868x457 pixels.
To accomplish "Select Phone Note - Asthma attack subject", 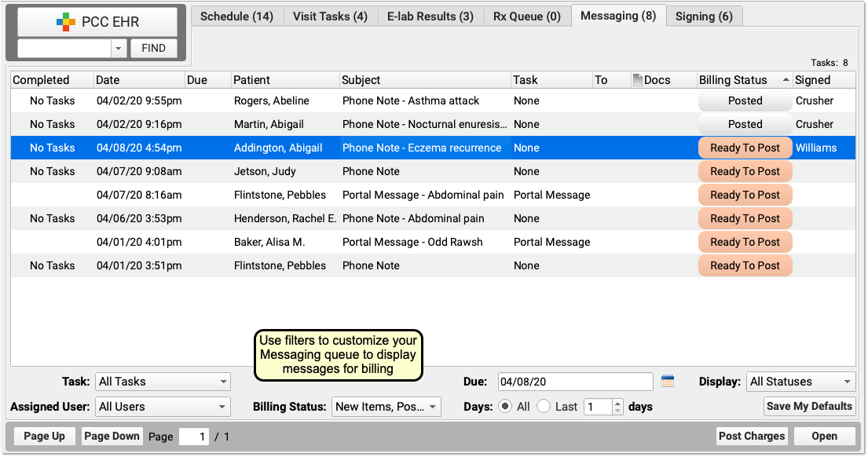I will tap(411, 101).
